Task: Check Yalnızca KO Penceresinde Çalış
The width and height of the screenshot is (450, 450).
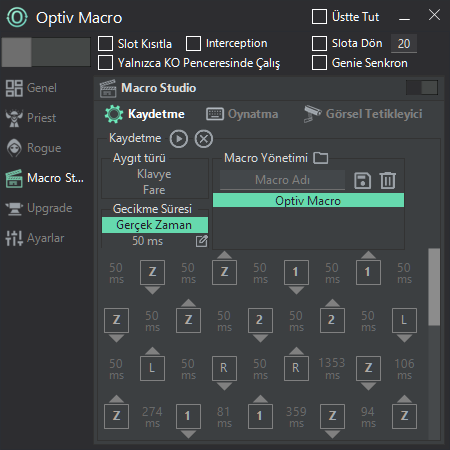Action: [x=105, y=63]
